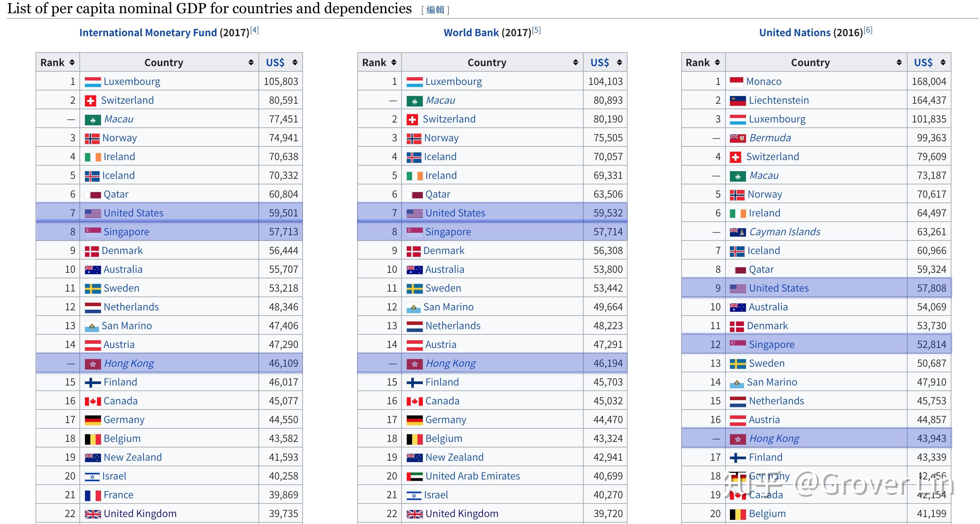Sort World Bank table by Country arrows
The width and height of the screenshot is (980, 524).
pyautogui.click(x=575, y=62)
